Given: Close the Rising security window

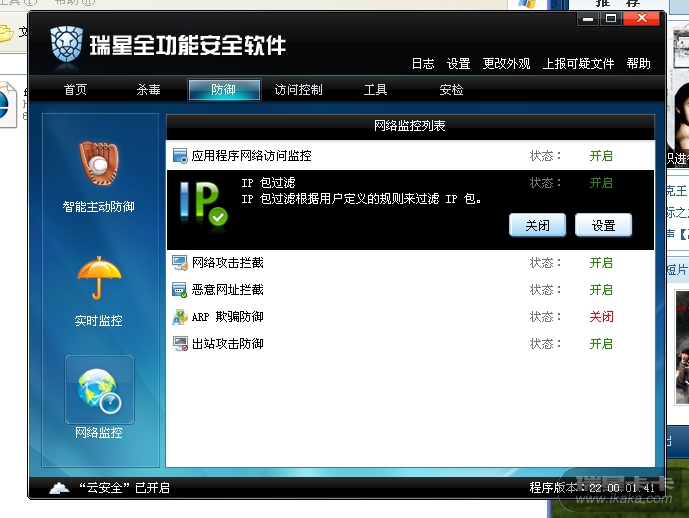Looking at the screenshot, I should click(x=642, y=19).
